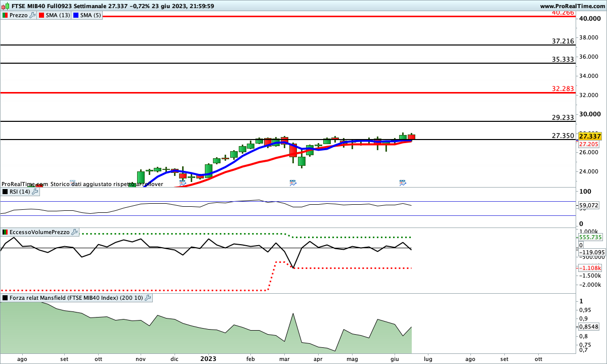Click the 2023 year label on time axis
The image size is (607, 364).
click(208, 359)
